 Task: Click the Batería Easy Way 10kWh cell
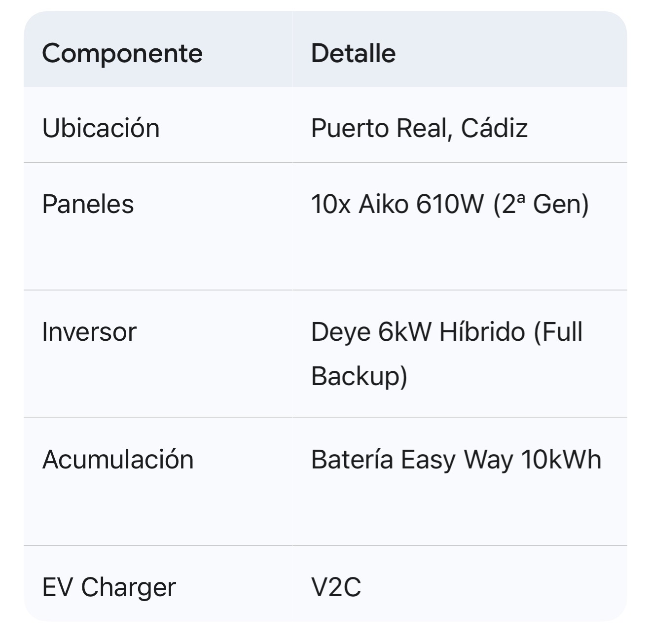point(456,460)
